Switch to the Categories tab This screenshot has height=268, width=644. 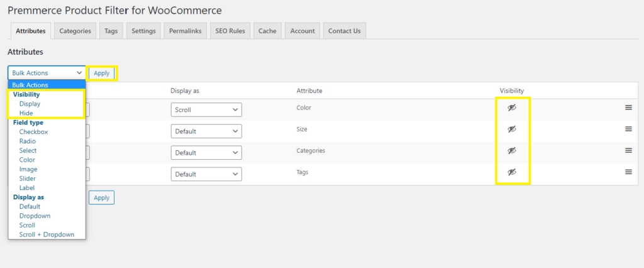coord(75,31)
